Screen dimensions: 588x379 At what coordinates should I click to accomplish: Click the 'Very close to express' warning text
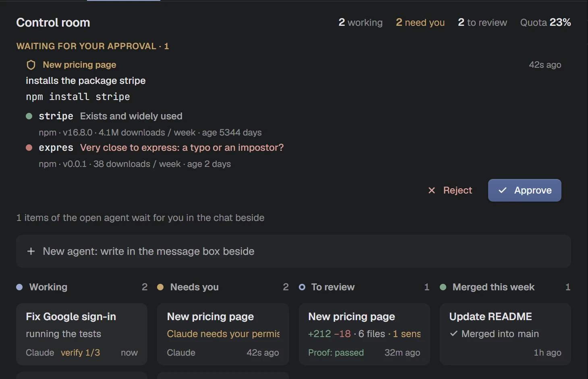pos(182,148)
